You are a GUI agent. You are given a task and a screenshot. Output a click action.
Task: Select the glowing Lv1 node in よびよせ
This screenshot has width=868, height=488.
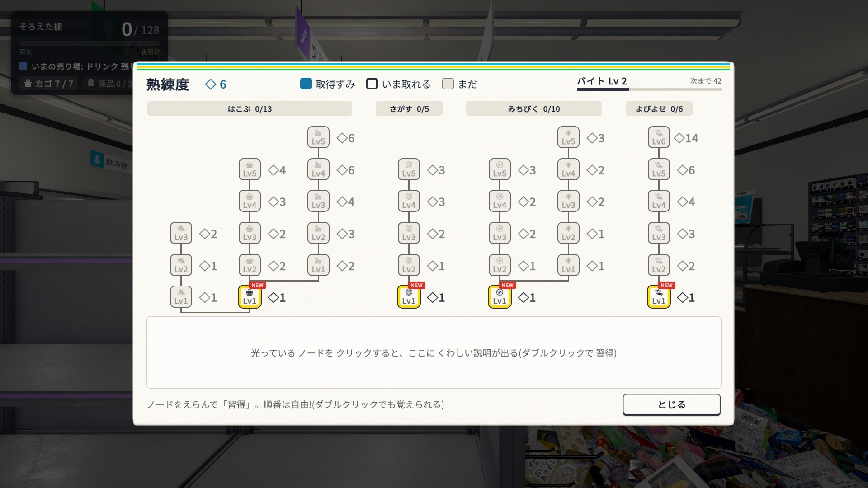[x=659, y=297]
